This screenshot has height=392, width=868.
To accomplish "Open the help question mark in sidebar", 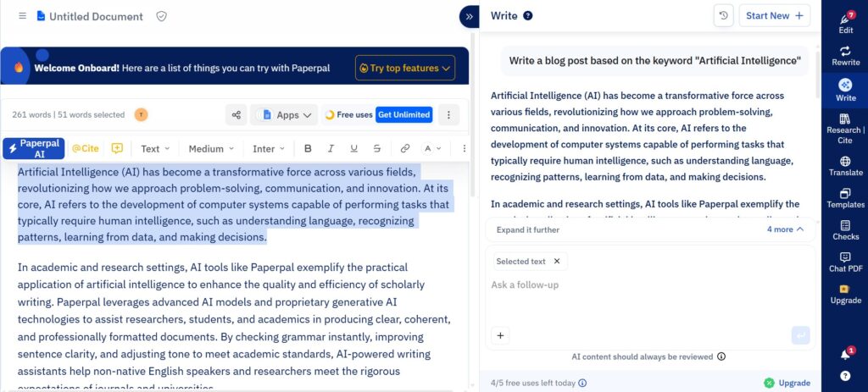I will point(845,375).
